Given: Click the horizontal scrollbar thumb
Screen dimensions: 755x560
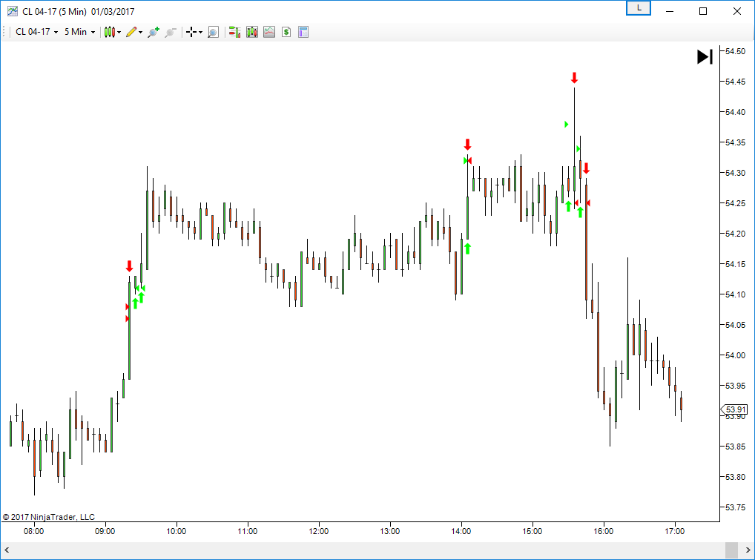Looking at the screenshot, I should tap(731, 550).
